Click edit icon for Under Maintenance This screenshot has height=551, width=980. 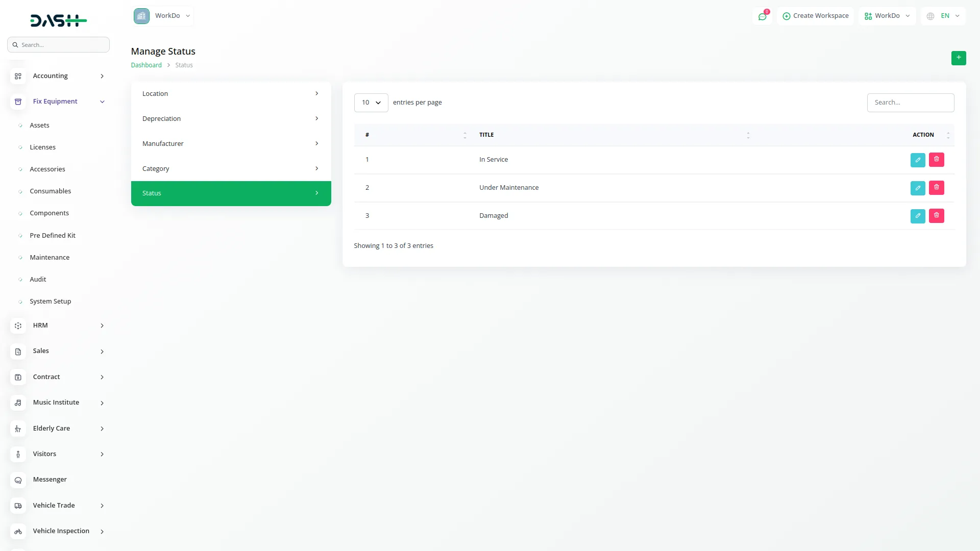coord(918,188)
